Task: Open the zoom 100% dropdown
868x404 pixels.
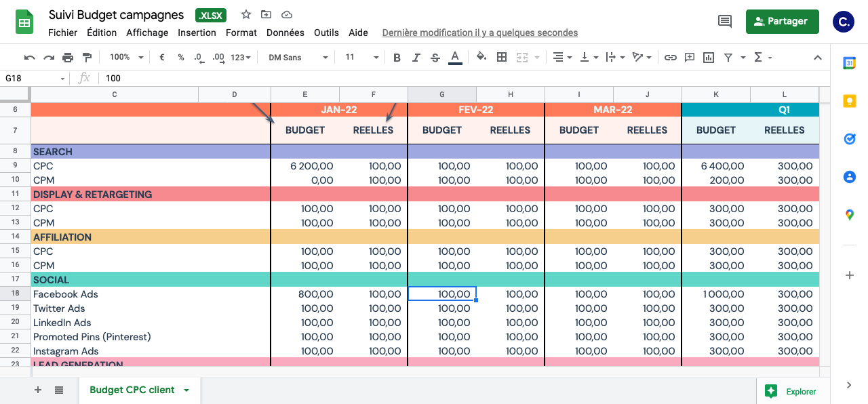Action: coord(124,58)
